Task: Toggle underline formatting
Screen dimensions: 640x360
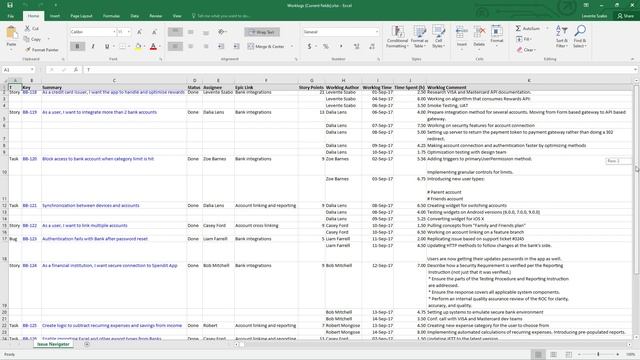Action: 107,47
